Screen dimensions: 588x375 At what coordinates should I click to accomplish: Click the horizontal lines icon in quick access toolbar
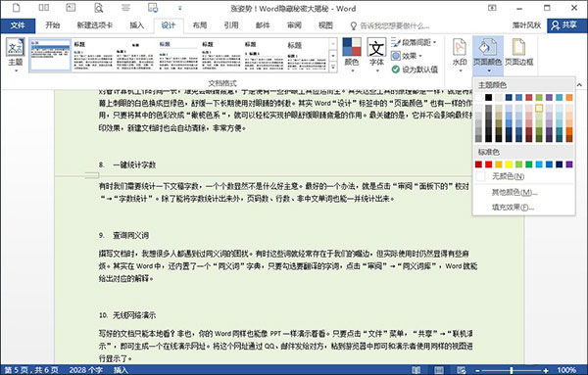coord(125,8)
